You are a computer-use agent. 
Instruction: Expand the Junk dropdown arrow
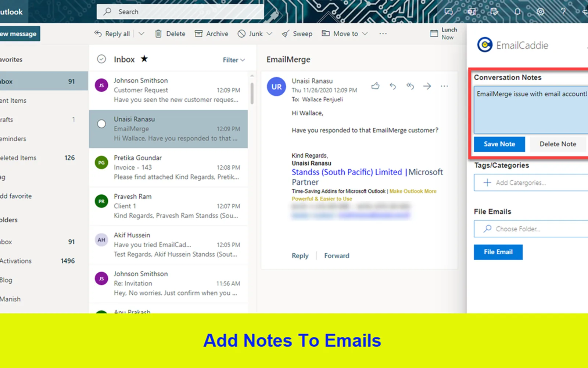point(269,33)
